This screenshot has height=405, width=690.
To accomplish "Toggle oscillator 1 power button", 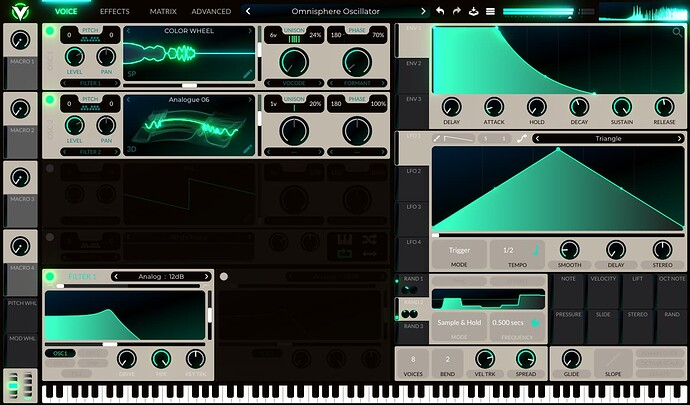I will tap(50, 31).
